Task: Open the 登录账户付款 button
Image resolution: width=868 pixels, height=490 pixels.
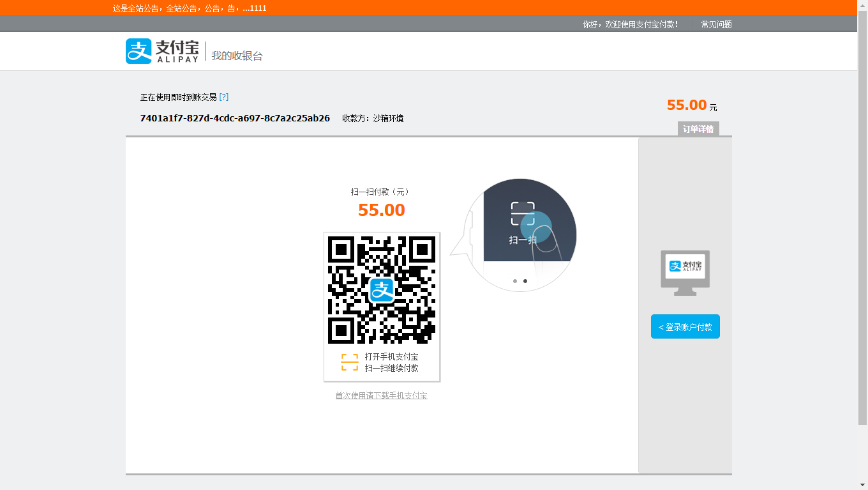Action: point(685,326)
